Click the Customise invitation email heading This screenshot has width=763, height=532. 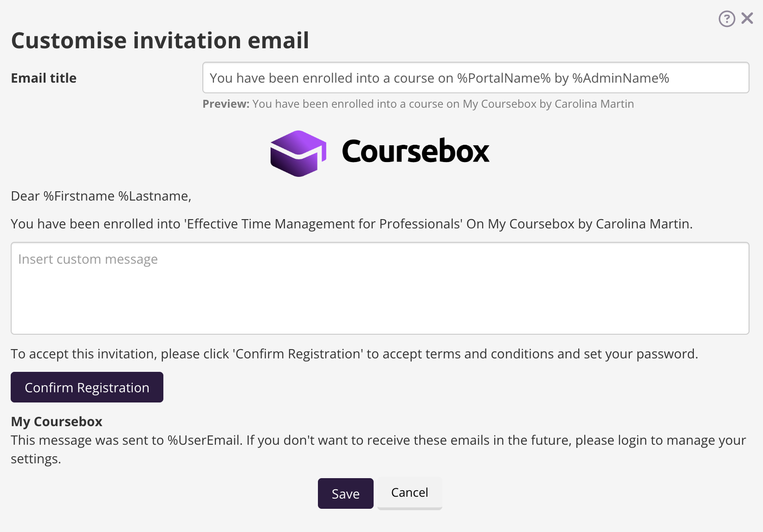tap(160, 40)
